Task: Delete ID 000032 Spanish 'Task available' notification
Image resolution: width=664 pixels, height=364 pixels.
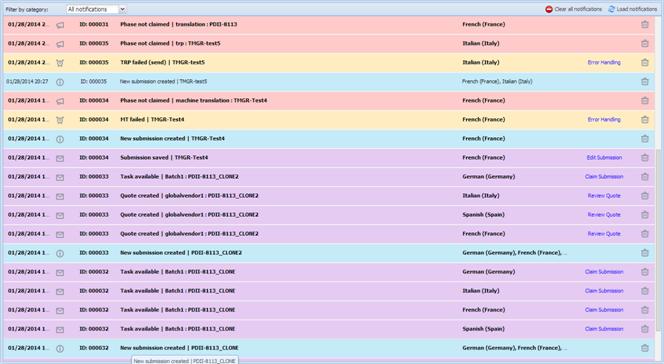Action: pyautogui.click(x=645, y=329)
